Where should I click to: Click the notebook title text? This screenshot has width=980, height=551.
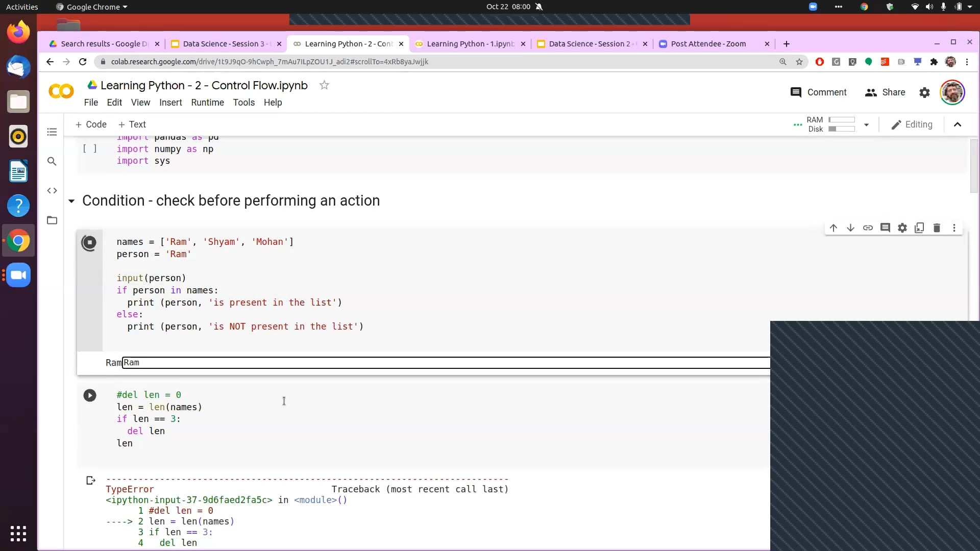pyautogui.click(x=204, y=85)
